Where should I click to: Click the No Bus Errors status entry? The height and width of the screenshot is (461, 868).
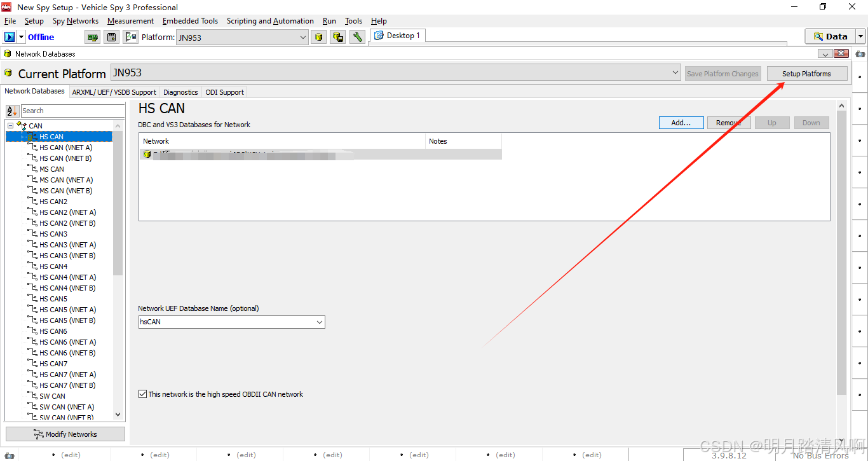click(x=820, y=455)
